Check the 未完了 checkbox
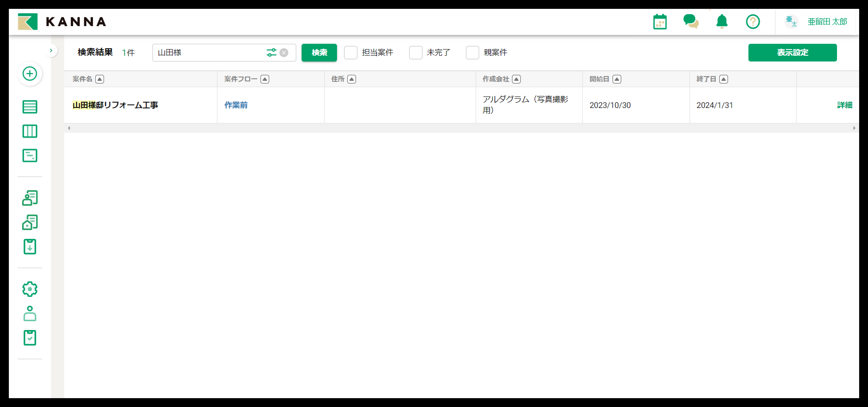The height and width of the screenshot is (407, 868). [x=415, y=52]
